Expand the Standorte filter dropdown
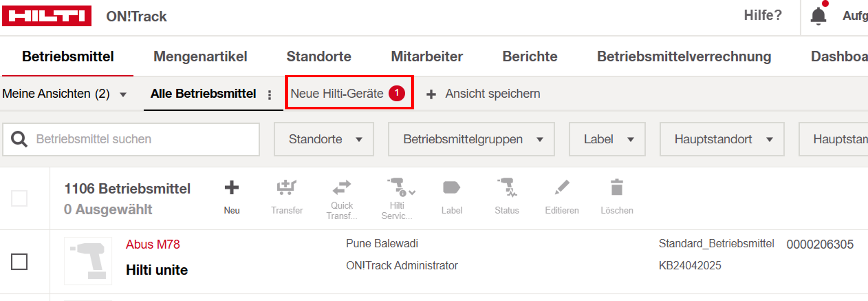The height and width of the screenshot is (301, 868). click(324, 139)
